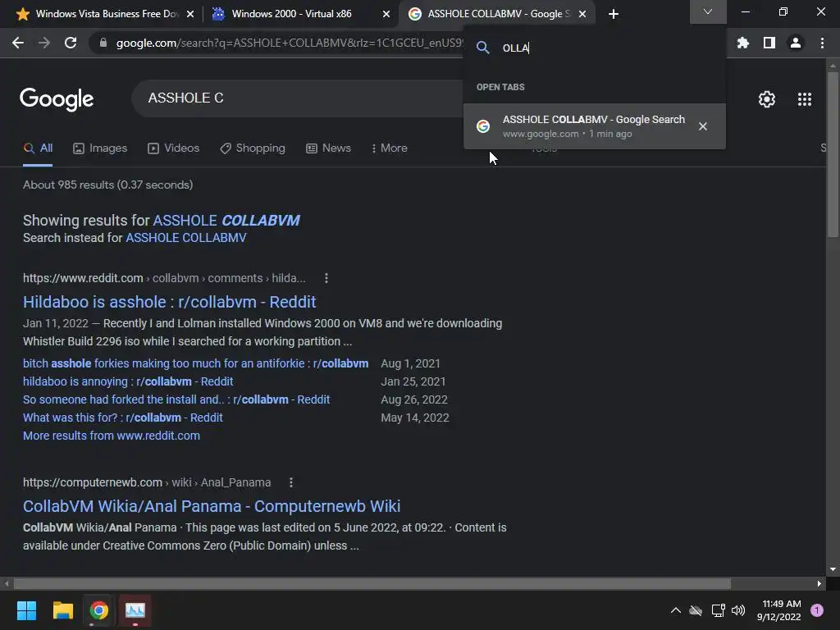This screenshot has height=630, width=840.
Task: Click the scroll down arrow of the page
Action: [x=833, y=569]
